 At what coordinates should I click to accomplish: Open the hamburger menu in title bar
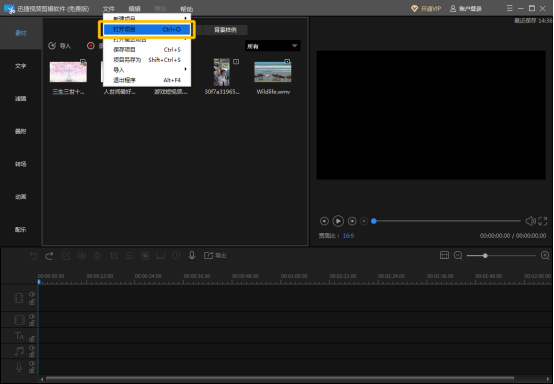[x=509, y=8]
